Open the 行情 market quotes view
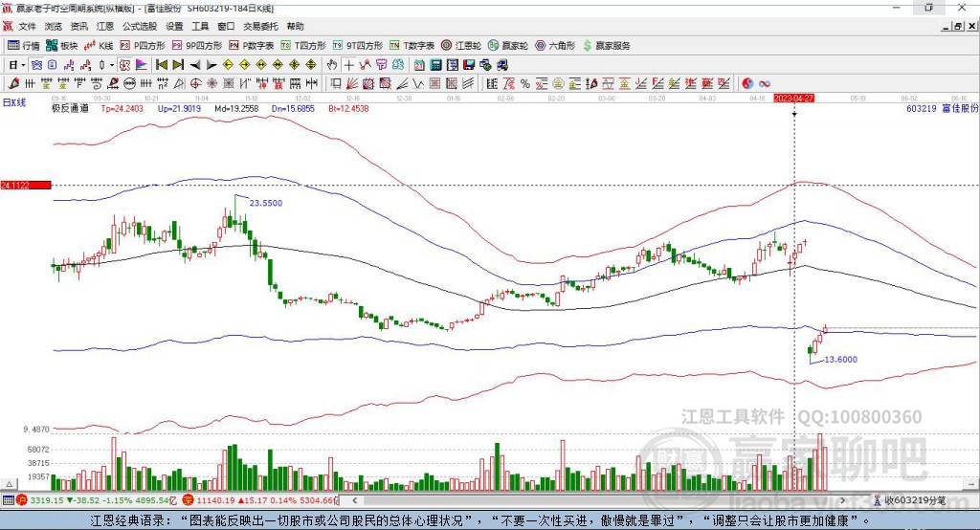This screenshot has height=530, width=980. click(x=24, y=46)
